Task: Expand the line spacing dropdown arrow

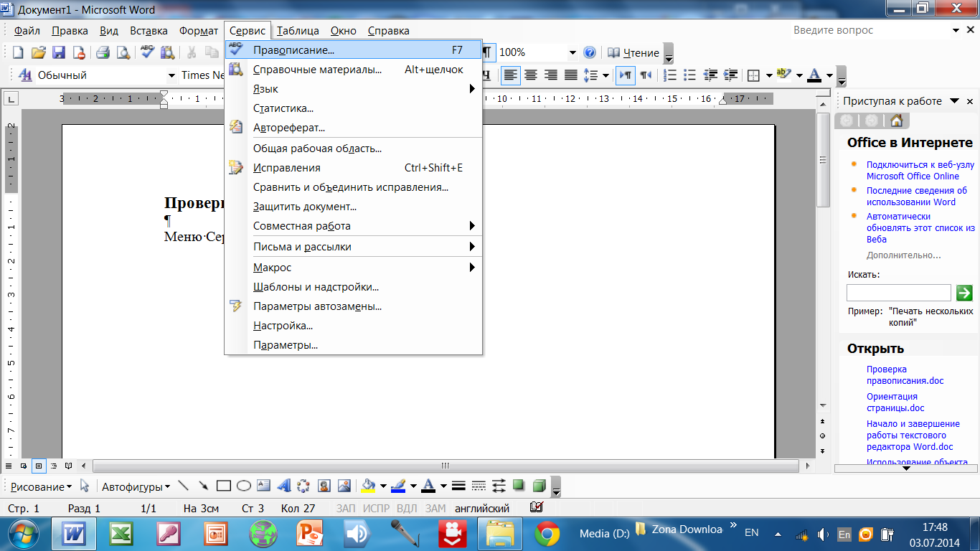Action: pos(606,75)
